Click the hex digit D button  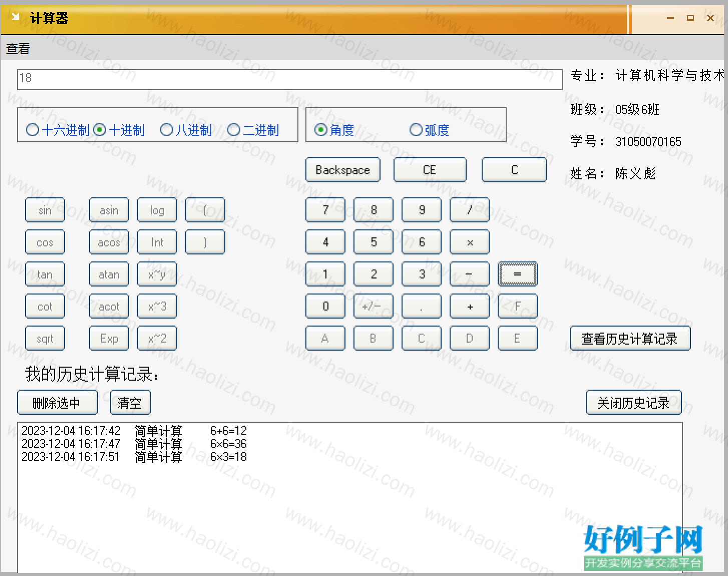click(x=470, y=338)
